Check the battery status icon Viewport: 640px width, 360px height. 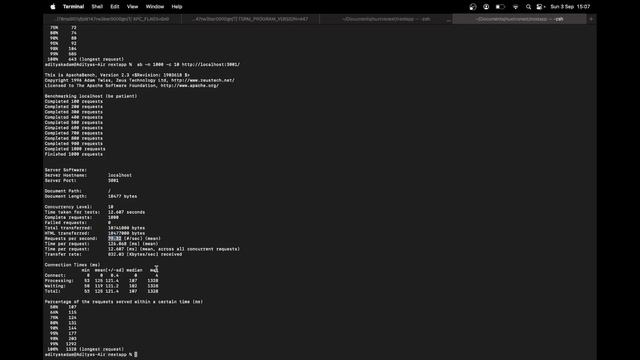click(x=500, y=7)
